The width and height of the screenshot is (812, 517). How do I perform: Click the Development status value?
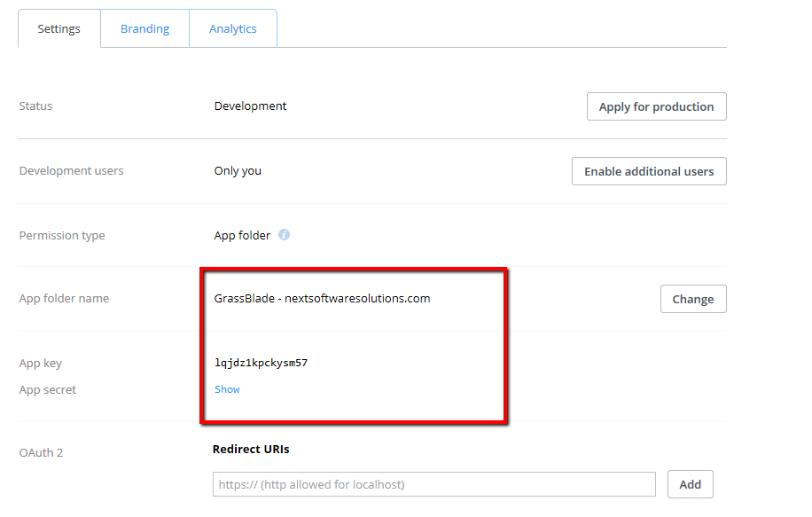[250, 106]
